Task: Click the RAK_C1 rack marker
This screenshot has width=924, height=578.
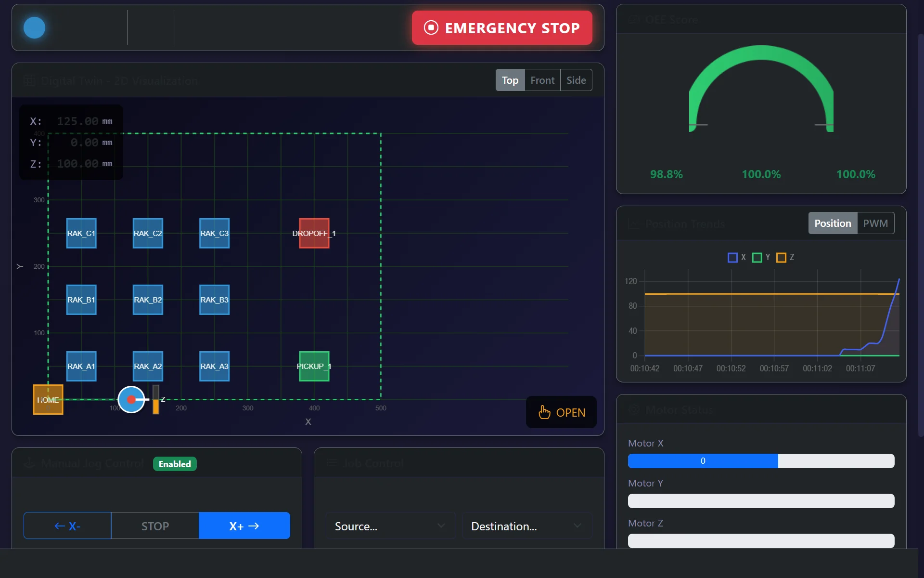Action: click(81, 233)
